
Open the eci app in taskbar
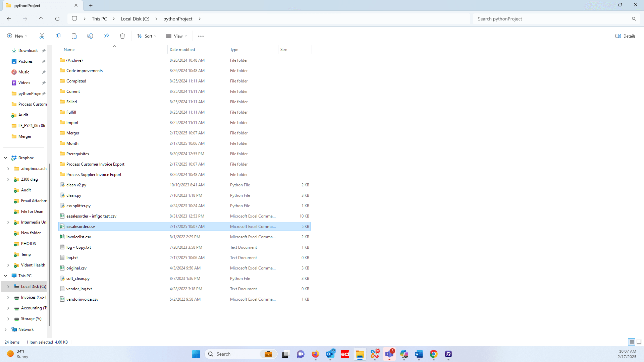(345, 354)
